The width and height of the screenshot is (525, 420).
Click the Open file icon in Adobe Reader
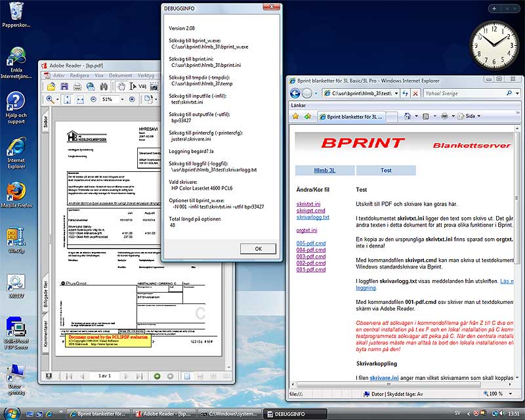coord(50,87)
